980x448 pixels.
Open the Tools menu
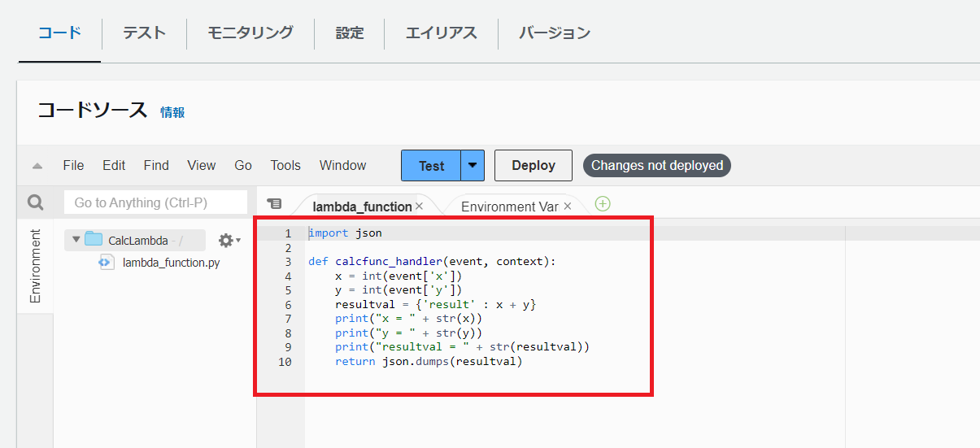click(x=285, y=165)
